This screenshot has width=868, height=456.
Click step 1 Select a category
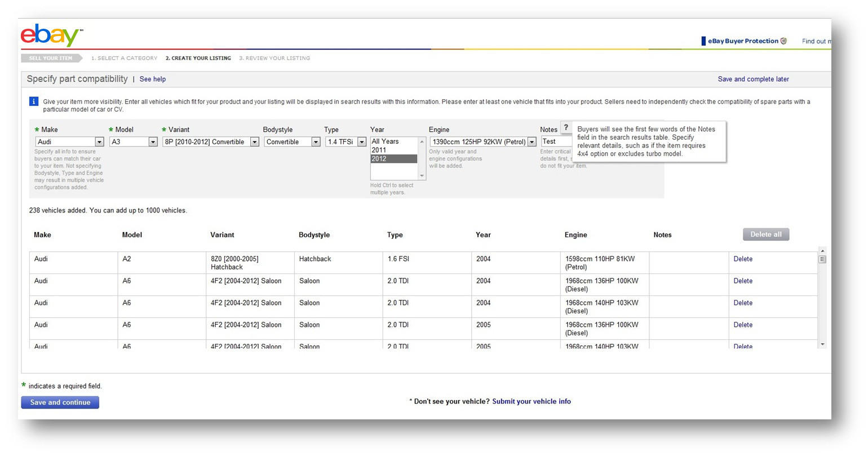(125, 58)
